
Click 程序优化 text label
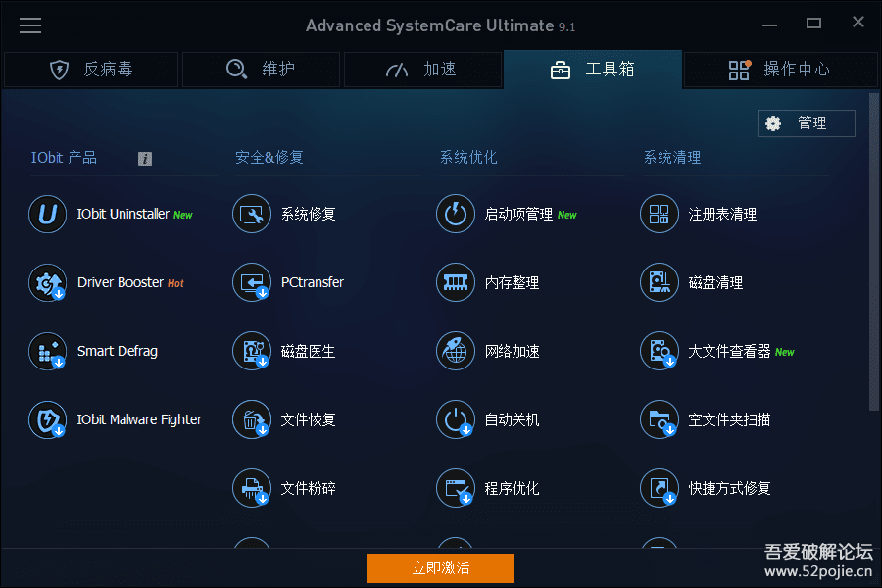pos(512,488)
